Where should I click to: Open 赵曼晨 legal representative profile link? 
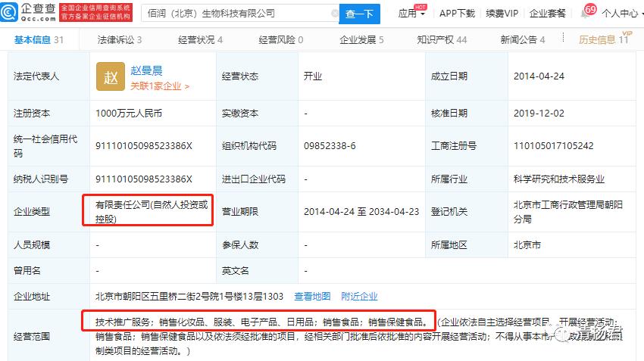pyautogui.click(x=146, y=70)
